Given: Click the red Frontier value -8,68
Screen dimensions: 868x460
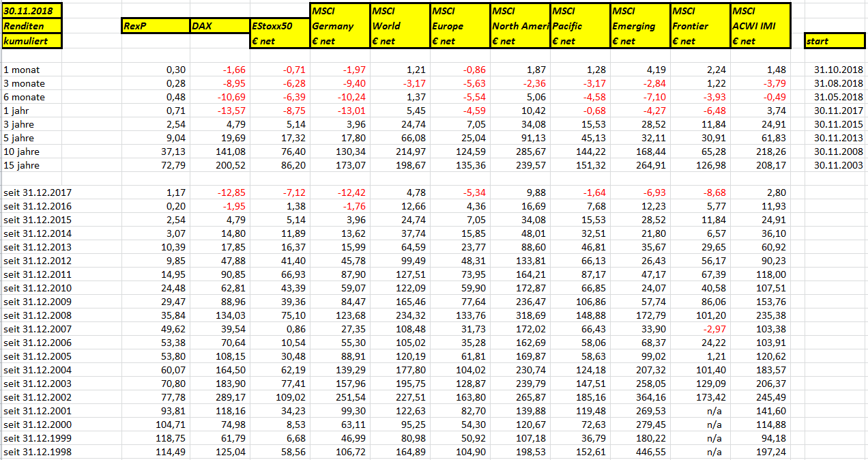Looking at the screenshot, I should (x=714, y=192).
